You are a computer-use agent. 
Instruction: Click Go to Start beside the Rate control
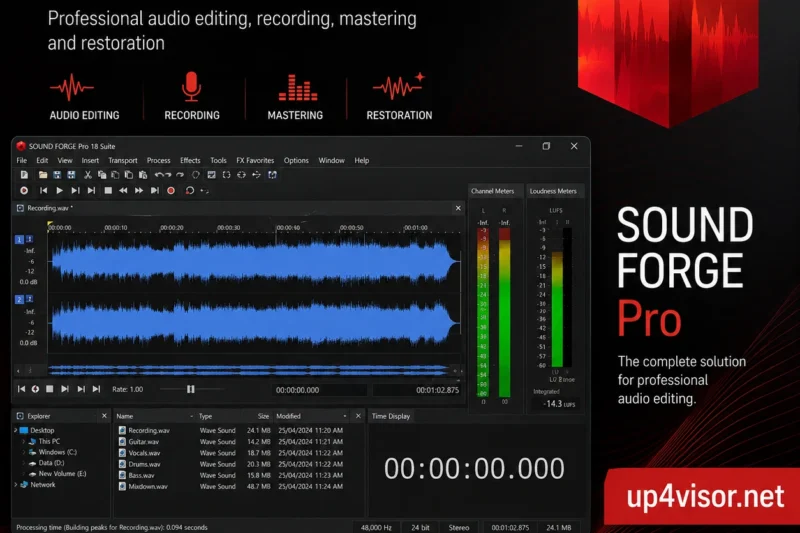tap(21, 389)
